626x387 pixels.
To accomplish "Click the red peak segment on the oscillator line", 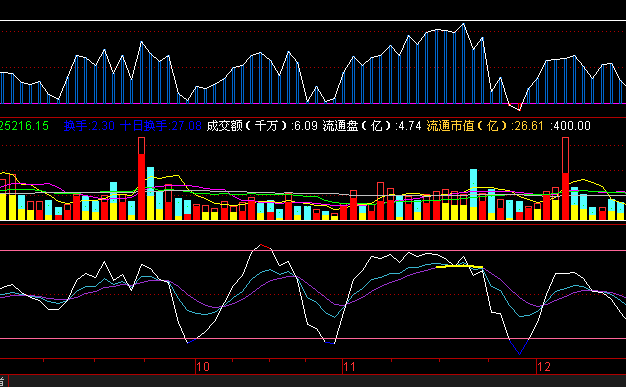I will [265, 247].
